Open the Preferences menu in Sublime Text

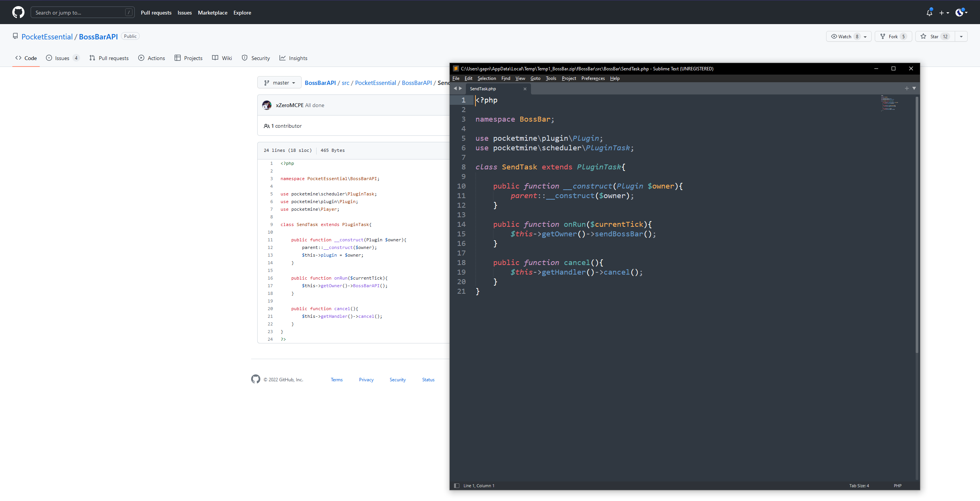point(593,78)
